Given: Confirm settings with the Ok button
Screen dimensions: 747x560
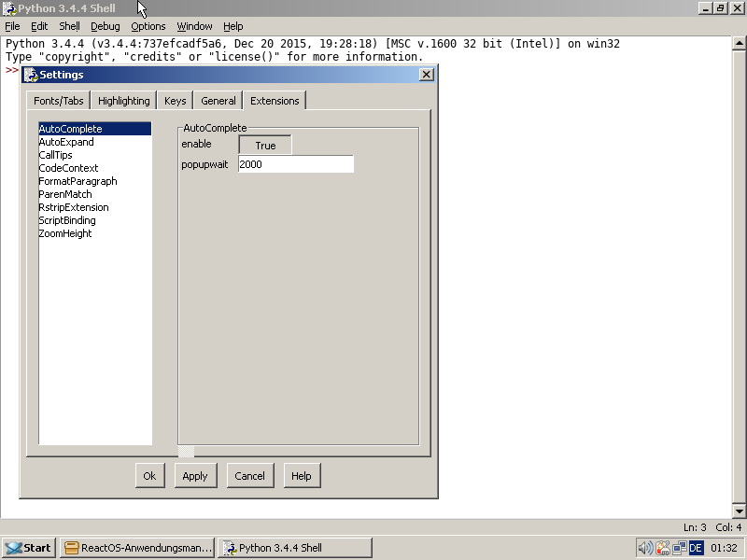Looking at the screenshot, I should [x=149, y=476].
